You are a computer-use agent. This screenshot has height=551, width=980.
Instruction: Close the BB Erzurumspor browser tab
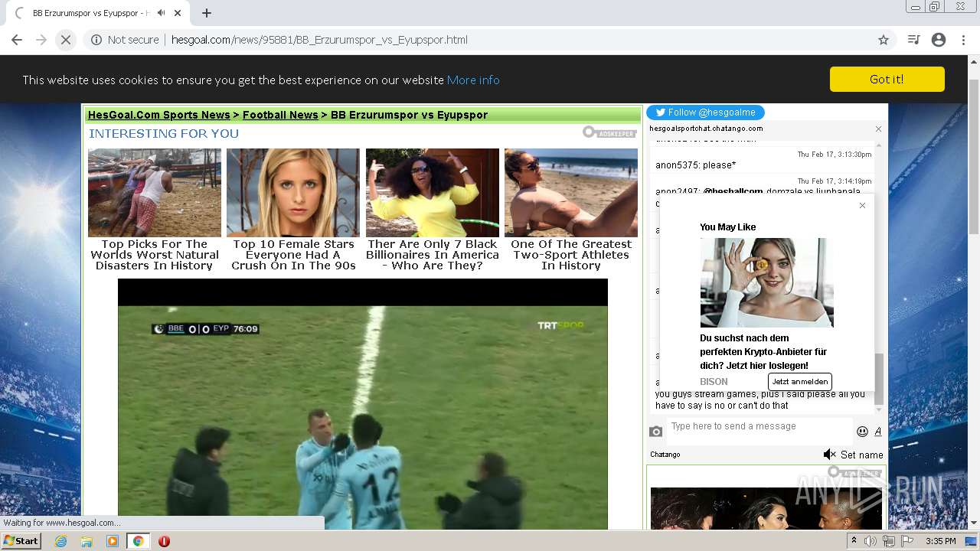pos(178,13)
